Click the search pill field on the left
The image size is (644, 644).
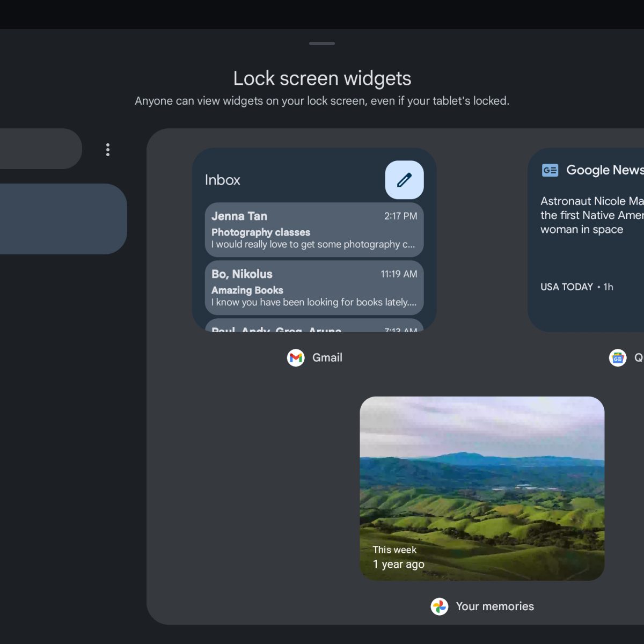(x=38, y=149)
